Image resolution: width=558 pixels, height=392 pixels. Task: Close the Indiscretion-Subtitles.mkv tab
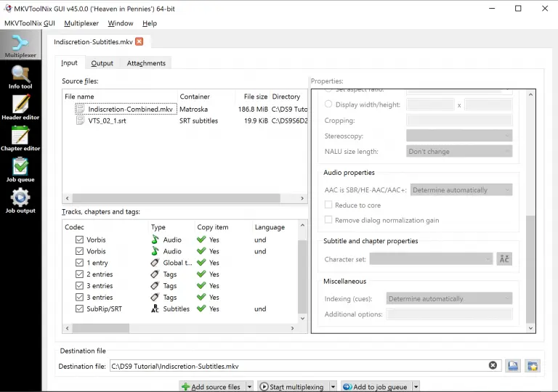[139, 41]
